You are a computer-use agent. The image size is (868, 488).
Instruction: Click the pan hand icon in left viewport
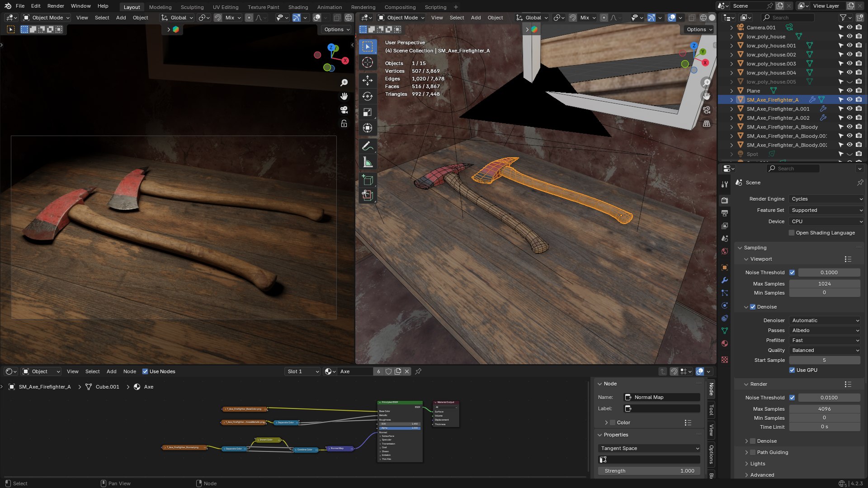(344, 96)
